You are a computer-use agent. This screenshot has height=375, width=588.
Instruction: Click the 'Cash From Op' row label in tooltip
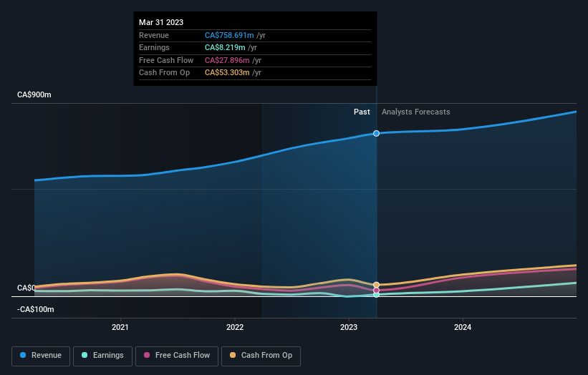click(x=164, y=73)
